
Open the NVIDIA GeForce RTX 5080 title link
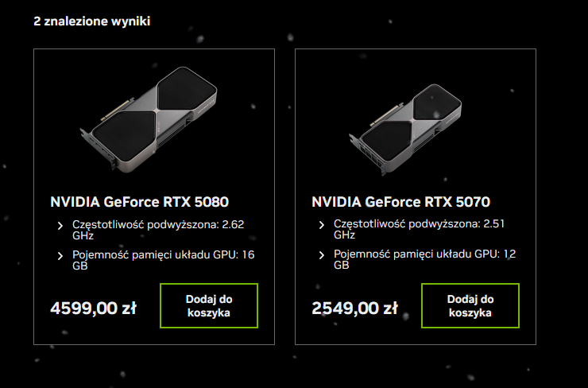pyautogui.click(x=139, y=201)
